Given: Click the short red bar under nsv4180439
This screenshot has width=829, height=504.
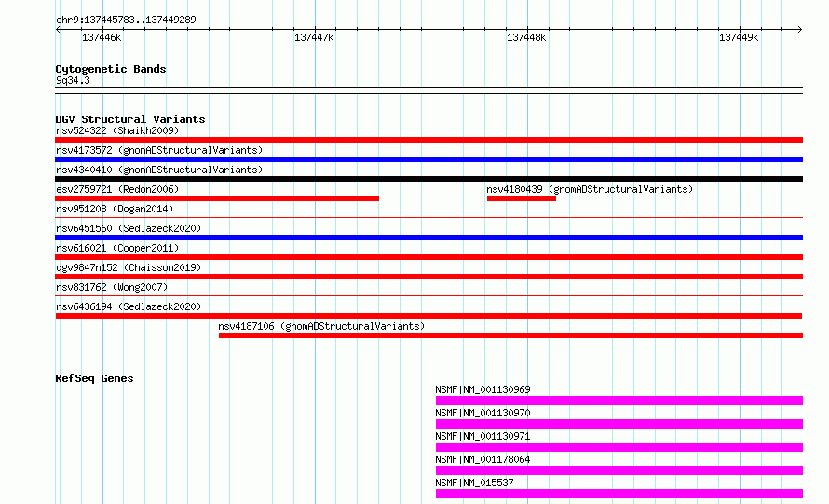Looking at the screenshot, I should coord(522,198).
